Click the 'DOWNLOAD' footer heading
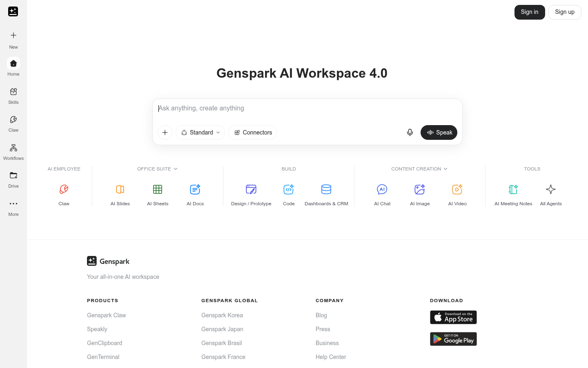This screenshot has width=588, height=368. pos(446,301)
